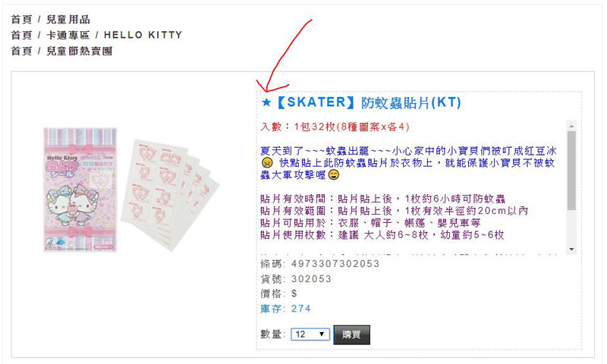Click the 購買 buy button
607x364 pixels.
[351, 334]
